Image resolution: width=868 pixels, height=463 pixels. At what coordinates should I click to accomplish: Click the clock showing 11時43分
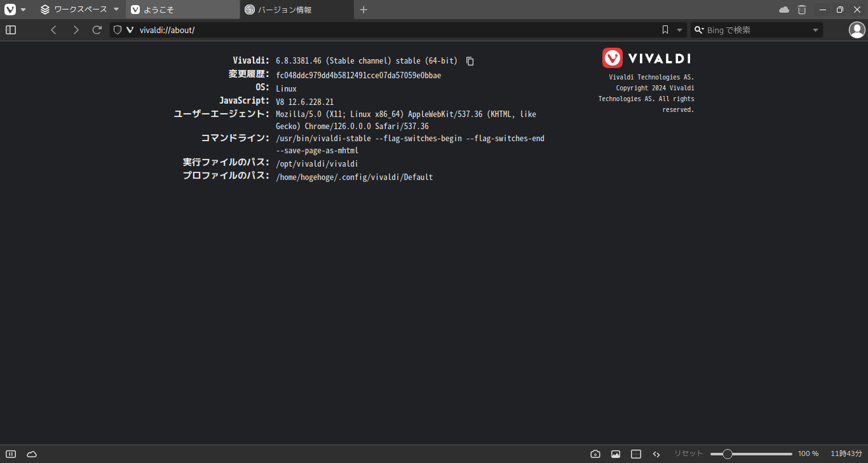tap(846, 453)
